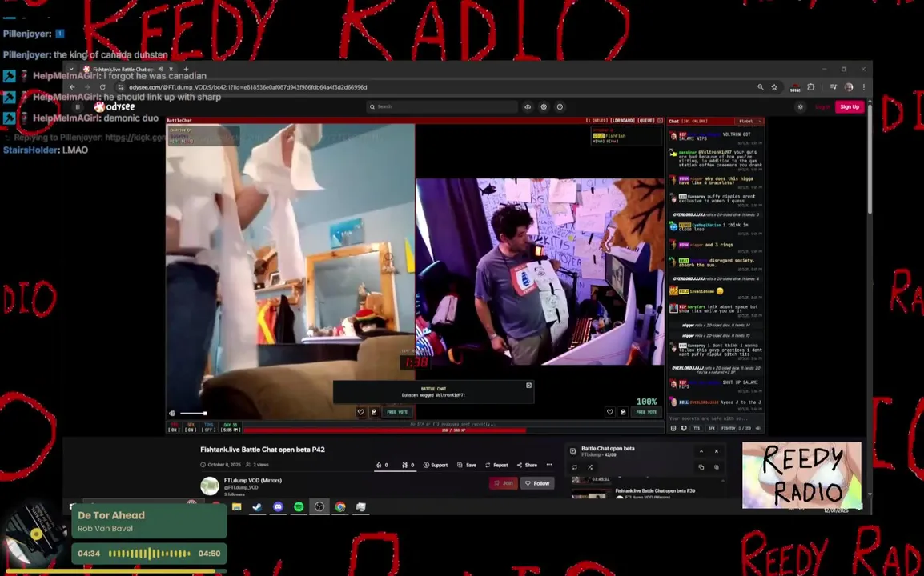Close the Battle Chat open beta playlist
The image size is (924, 576).
pyautogui.click(x=717, y=451)
